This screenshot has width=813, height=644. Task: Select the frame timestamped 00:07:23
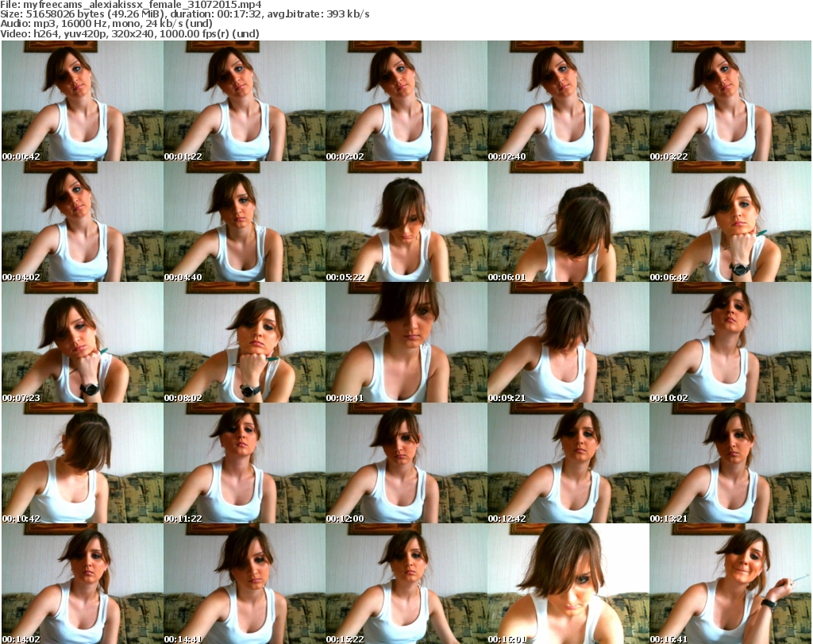[83, 343]
